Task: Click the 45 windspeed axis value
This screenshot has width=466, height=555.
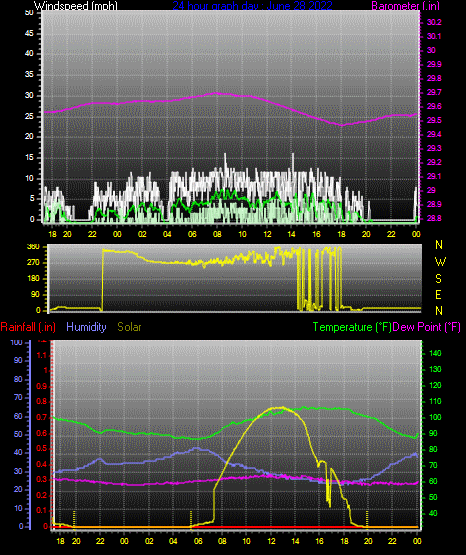Action: [29, 34]
